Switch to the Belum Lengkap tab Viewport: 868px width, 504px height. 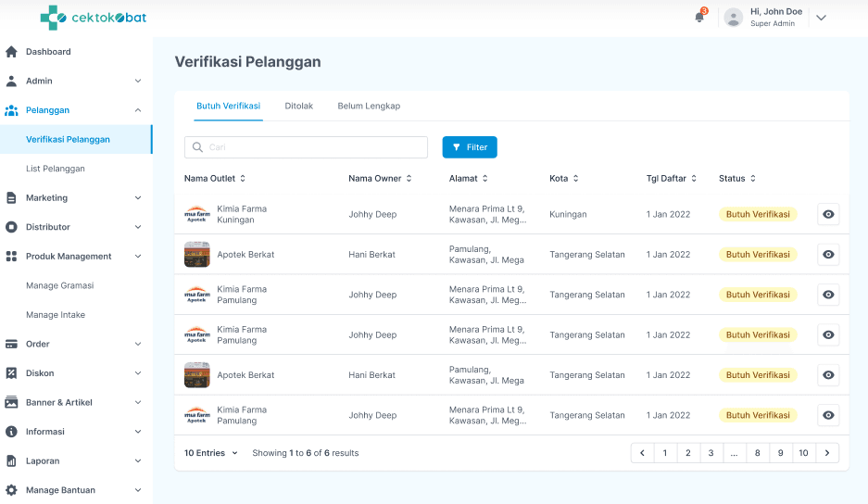click(369, 107)
